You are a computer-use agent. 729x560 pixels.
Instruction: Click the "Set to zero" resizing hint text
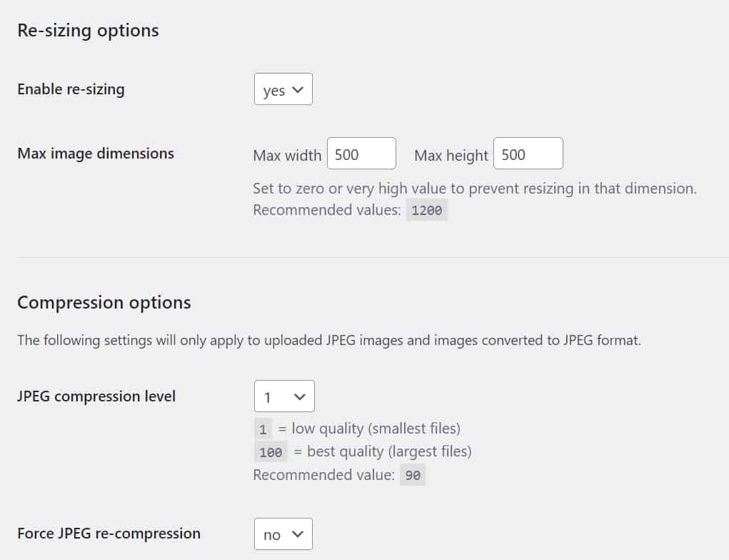click(x=474, y=189)
